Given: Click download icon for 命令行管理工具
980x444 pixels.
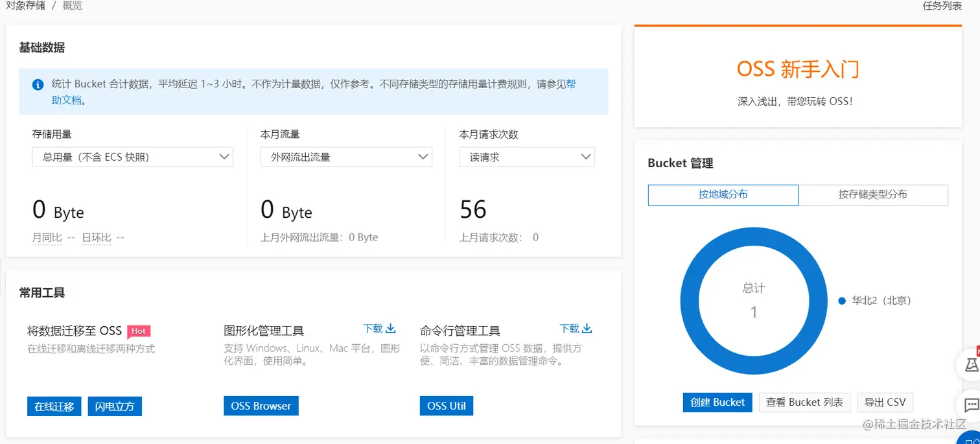Looking at the screenshot, I should pos(587,329).
